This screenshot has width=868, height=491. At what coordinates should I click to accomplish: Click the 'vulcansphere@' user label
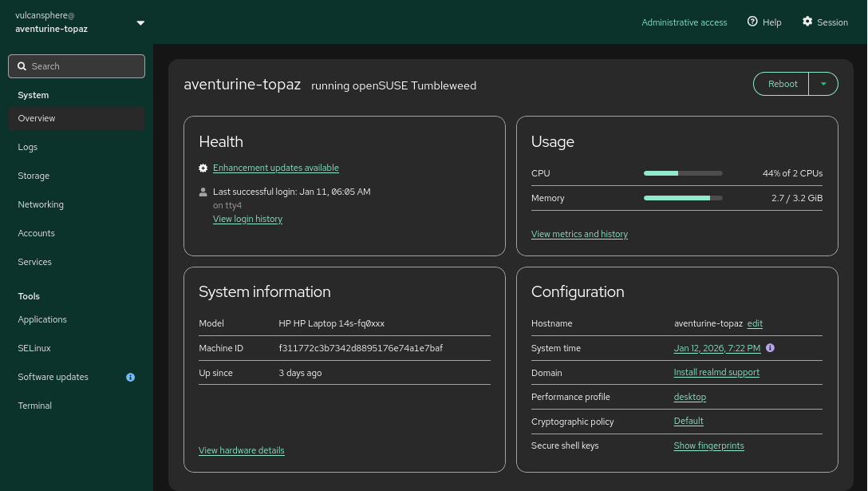[x=45, y=15]
